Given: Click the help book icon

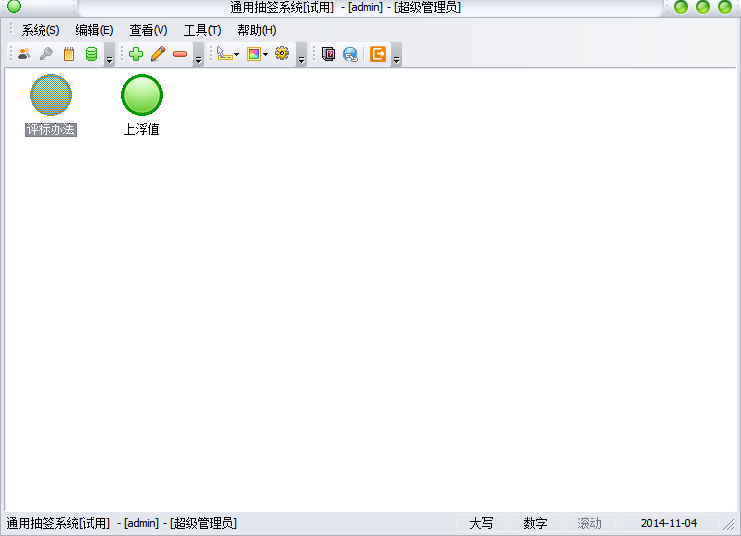Looking at the screenshot, I should pos(328,54).
